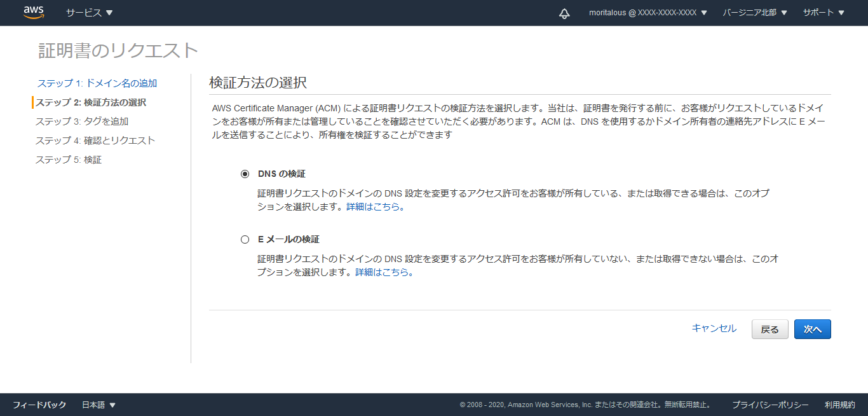The height and width of the screenshot is (416, 868).
Task: Click ステップ 3: タグを追加 in sidebar
Action: coord(82,121)
